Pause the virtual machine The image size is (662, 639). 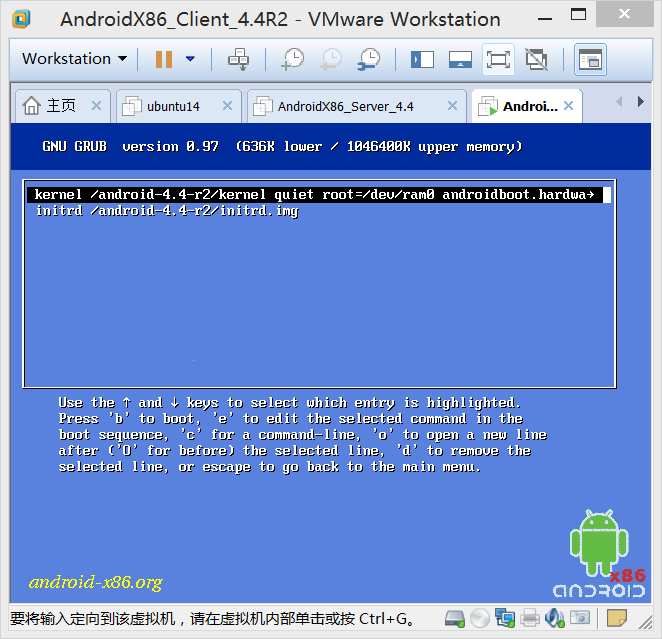164,59
